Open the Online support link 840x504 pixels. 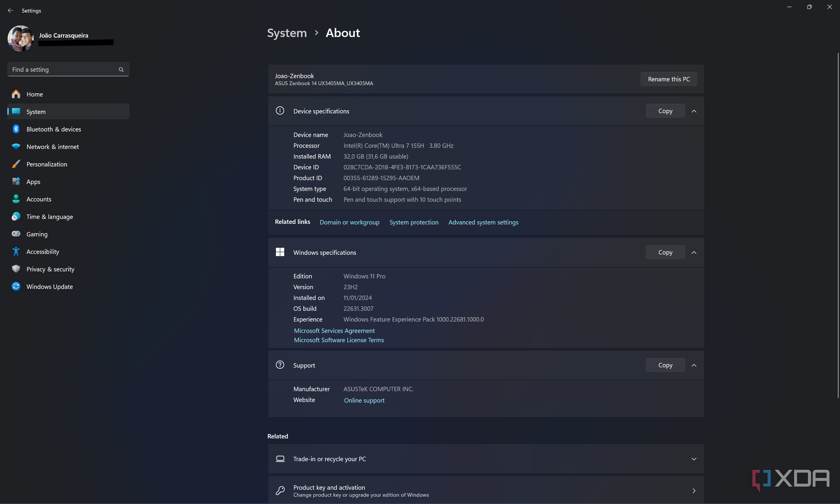tap(364, 400)
